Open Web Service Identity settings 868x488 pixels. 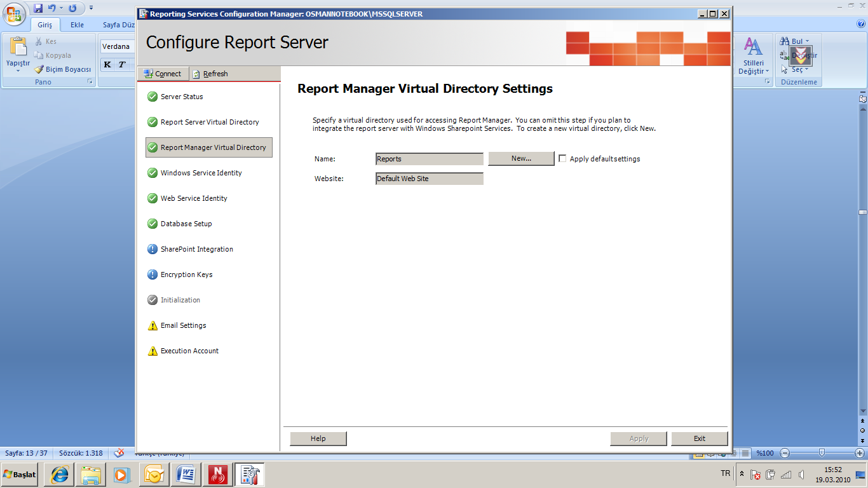click(187, 198)
